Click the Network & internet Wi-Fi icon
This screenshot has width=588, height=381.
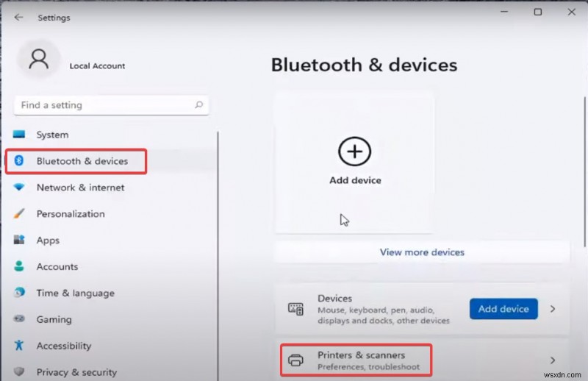(20, 188)
